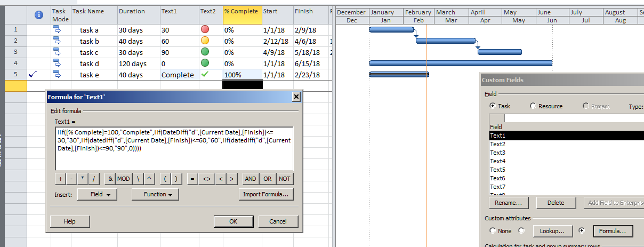Insert the ampersand concatenation operator
This screenshot has height=247, width=644.
click(110, 179)
